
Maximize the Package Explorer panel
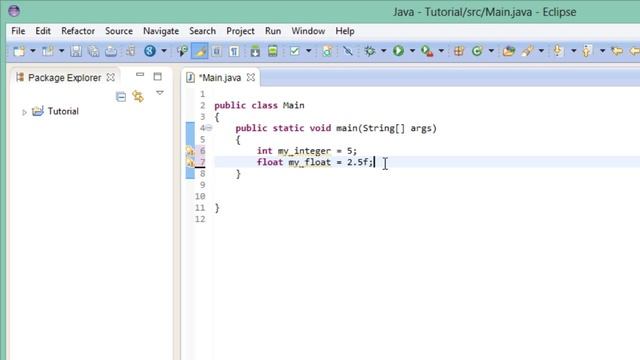point(158,76)
